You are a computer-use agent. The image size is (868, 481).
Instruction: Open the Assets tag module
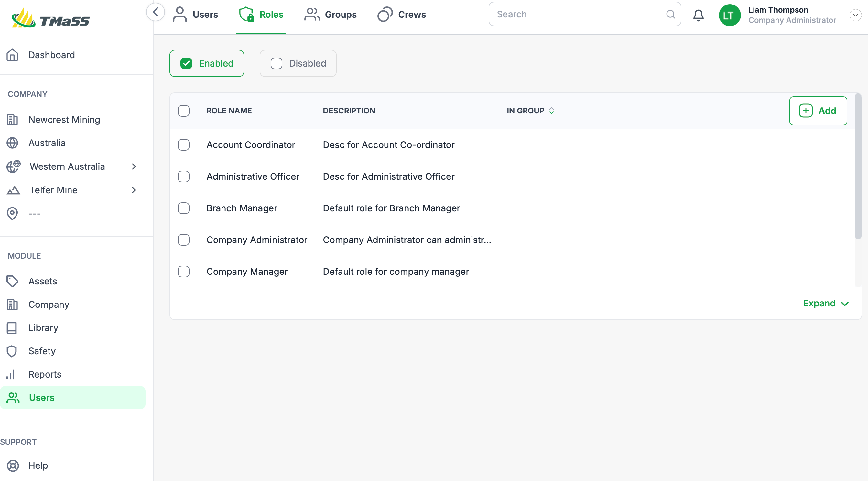pyautogui.click(x=12, y=281)
